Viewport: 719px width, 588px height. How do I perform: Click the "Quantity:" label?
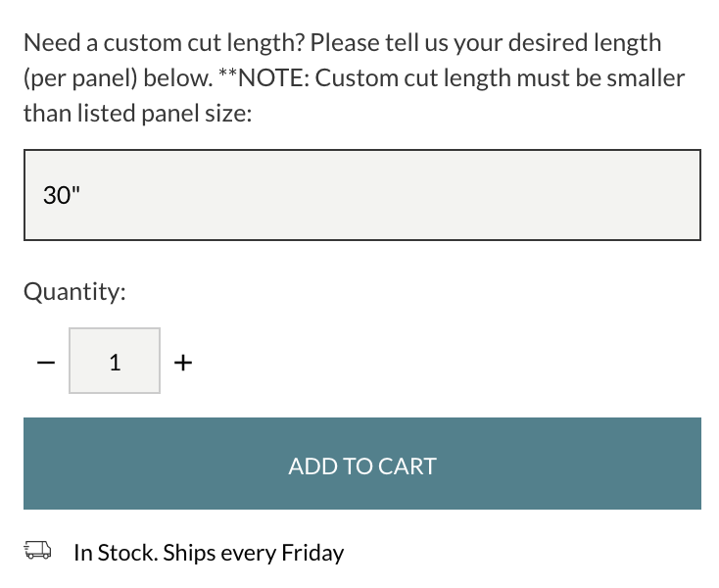(x=74, y=292)
